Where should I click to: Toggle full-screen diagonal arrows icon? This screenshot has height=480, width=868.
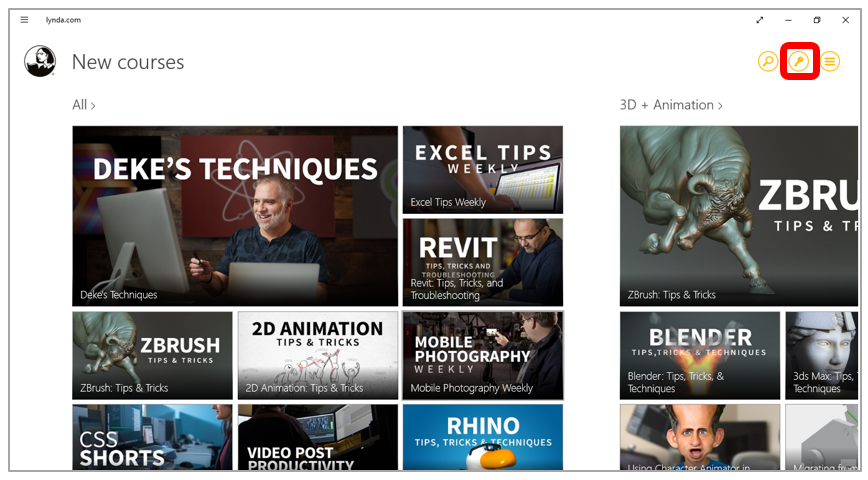[760, 20]
